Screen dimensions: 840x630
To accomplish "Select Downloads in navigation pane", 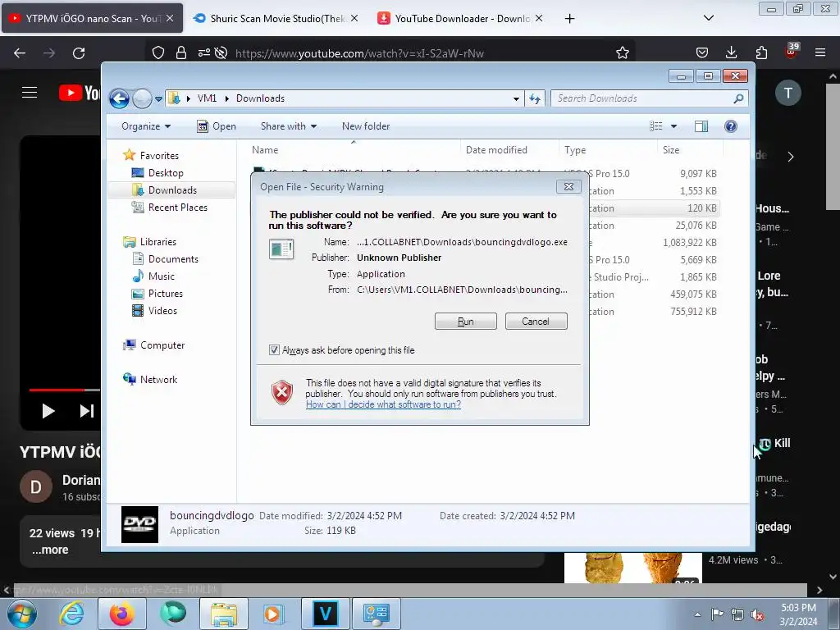I will (x=171, y=190).
